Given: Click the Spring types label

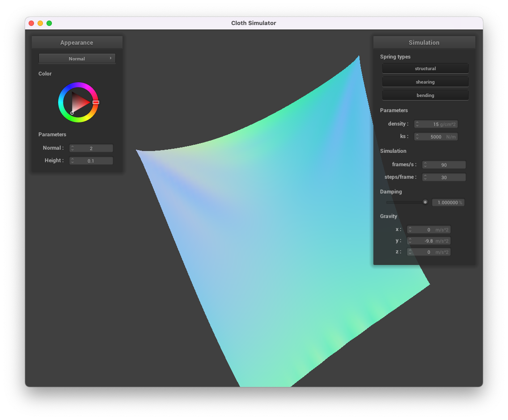Looking at the screenshot, I should pyautogui.click(x=395, y=57).
